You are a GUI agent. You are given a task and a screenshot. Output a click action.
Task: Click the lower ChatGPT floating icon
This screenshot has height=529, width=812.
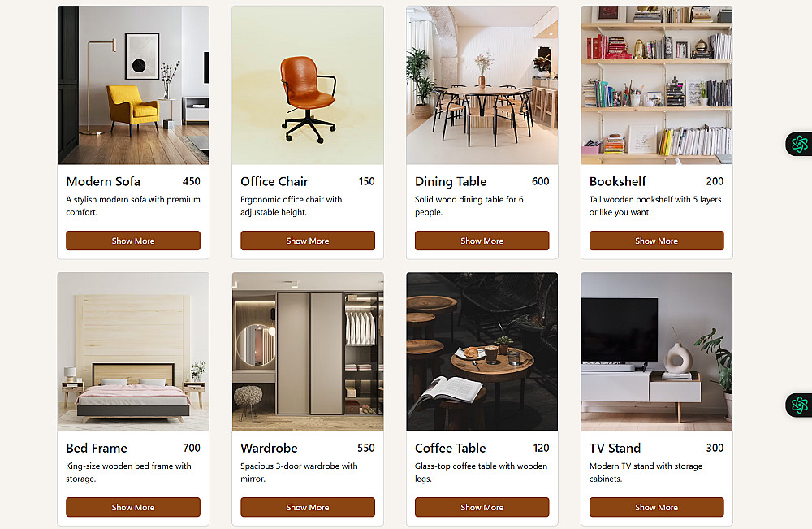(x=799, y=405)
